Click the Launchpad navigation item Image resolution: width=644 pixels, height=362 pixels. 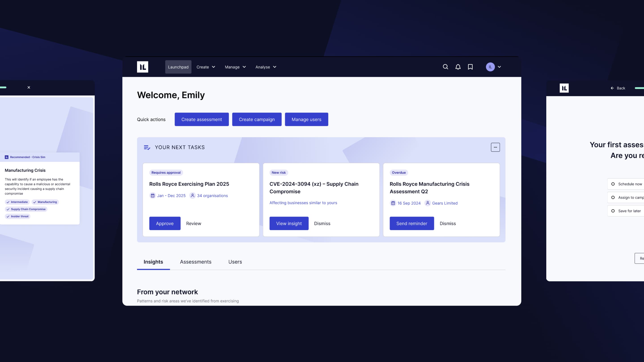pyautogui.click(x=178, y=67)
